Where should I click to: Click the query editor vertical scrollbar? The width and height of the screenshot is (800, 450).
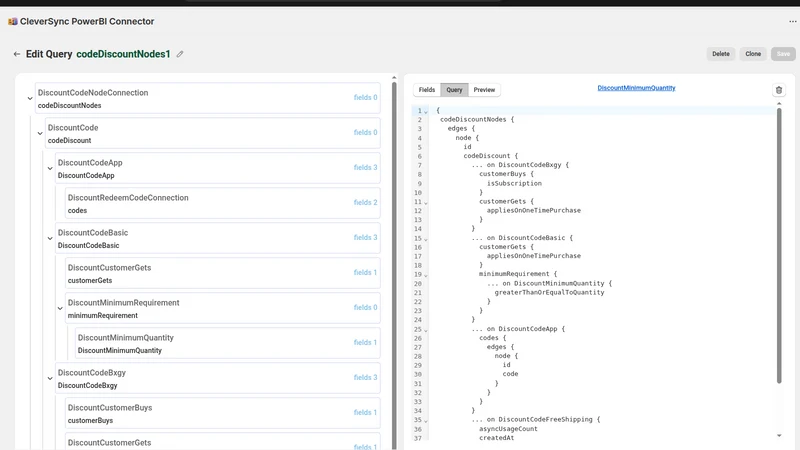(779, 245)
